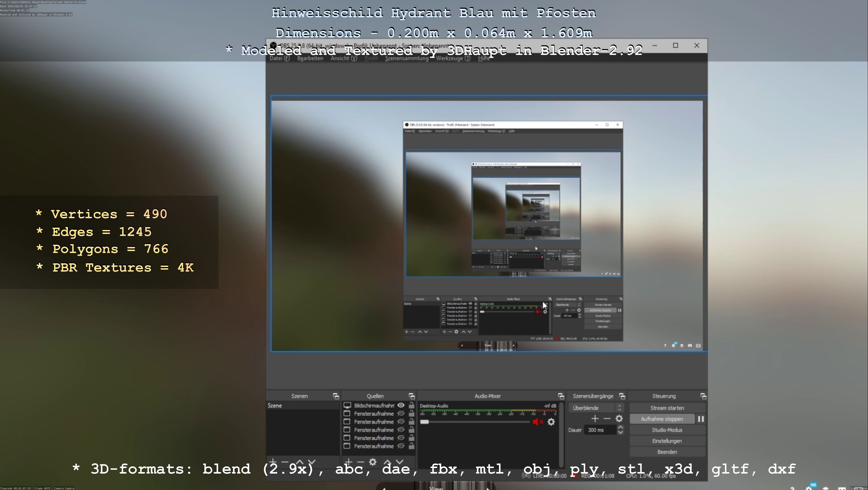This screenshot has width=868, height=490.
Task: Show the first Fensteraufnahme source
Action: coord(401,413)
